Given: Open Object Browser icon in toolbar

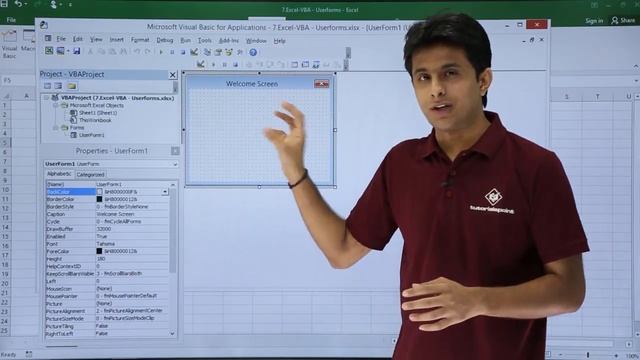Looking at the screenshot, I should tap(229, 52).
